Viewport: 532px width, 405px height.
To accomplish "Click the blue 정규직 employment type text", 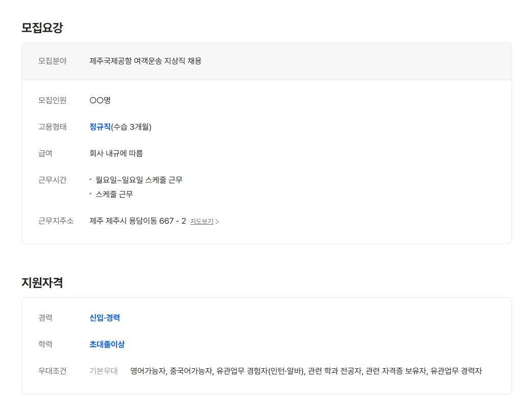I will pyautogui.click(x=100, y=127).
